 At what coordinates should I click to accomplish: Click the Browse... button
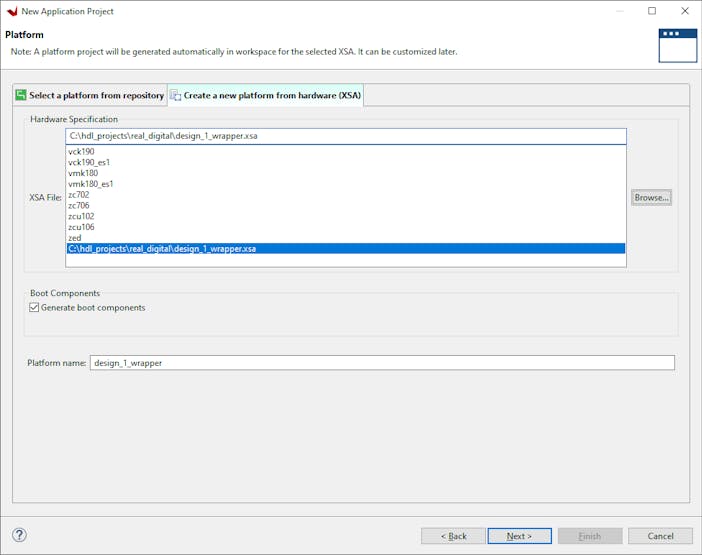tap(651, 197)
